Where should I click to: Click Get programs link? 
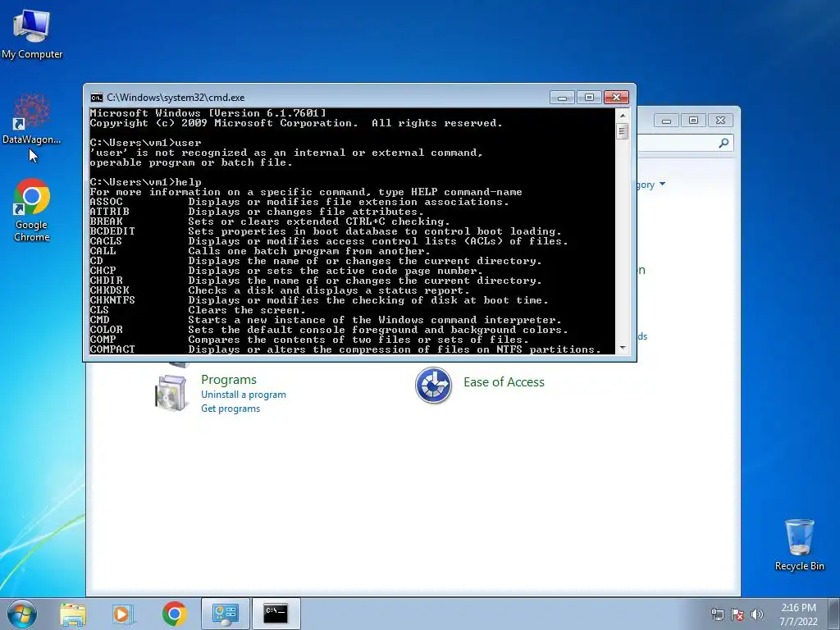click(x=231, y=409)
